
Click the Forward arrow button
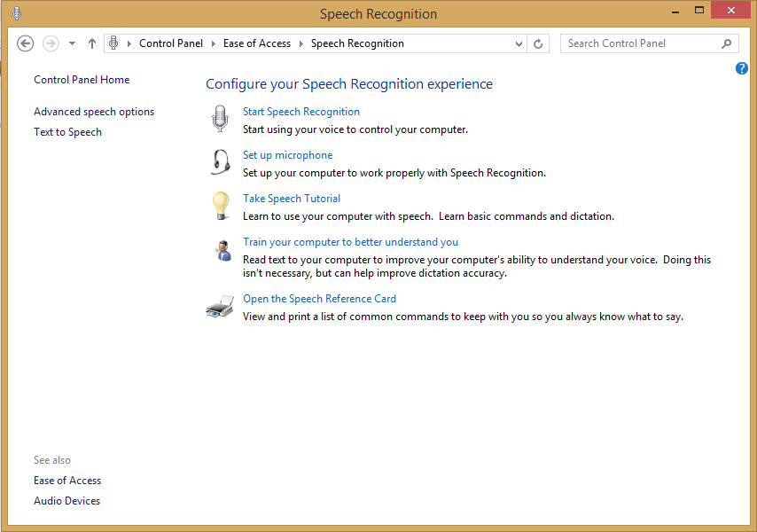[51, 43]
